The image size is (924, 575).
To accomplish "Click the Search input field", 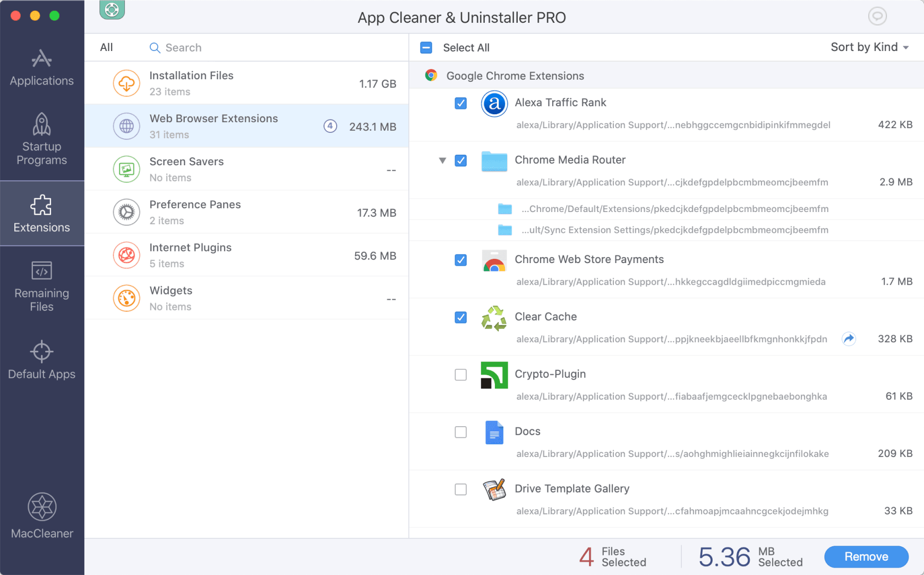I will click(x=276, y=48).
